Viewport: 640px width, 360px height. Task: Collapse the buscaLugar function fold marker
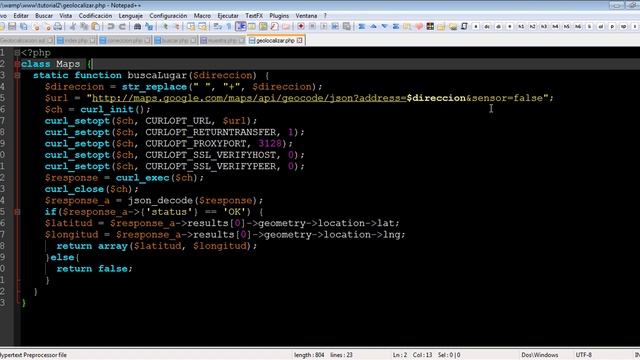(17, 76)
